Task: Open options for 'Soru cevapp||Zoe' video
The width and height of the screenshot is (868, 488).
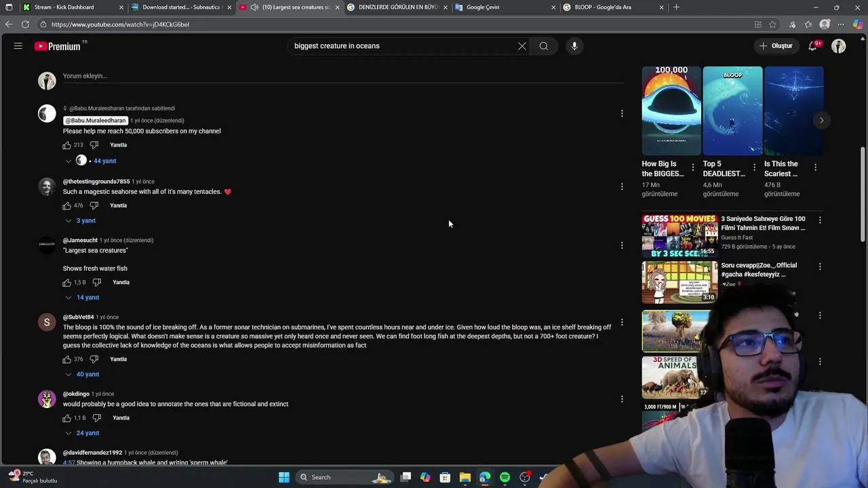Action: tap(820, 267)
